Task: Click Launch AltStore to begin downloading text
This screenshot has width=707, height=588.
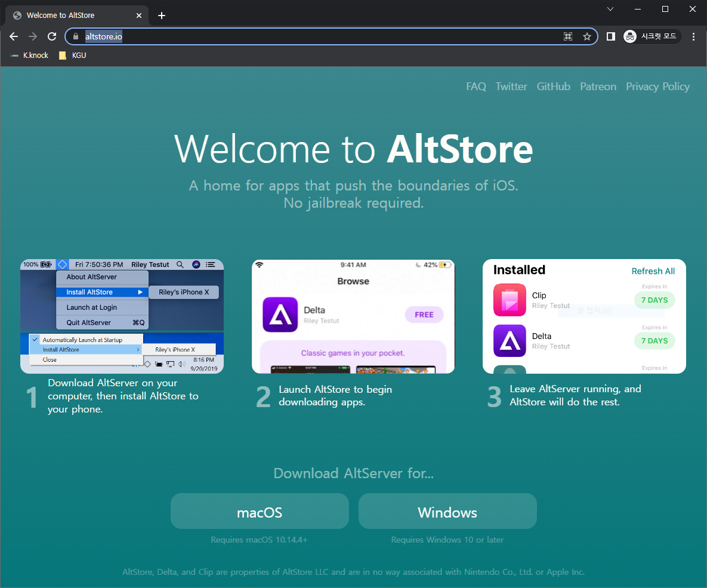Action: click(x=335, y=395)
